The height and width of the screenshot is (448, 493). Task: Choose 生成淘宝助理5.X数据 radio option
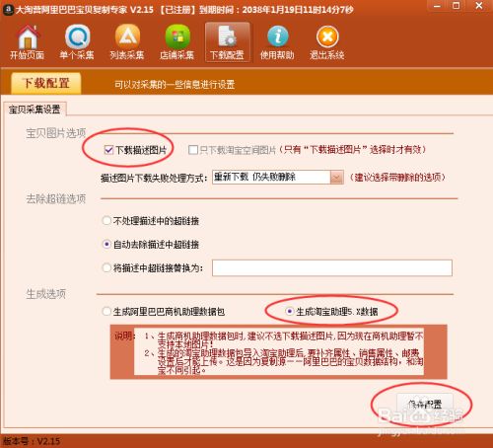[290, 311]
